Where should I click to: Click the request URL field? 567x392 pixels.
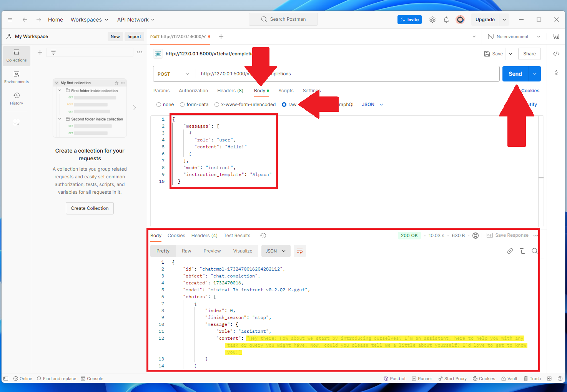click(x=348, y=74)
